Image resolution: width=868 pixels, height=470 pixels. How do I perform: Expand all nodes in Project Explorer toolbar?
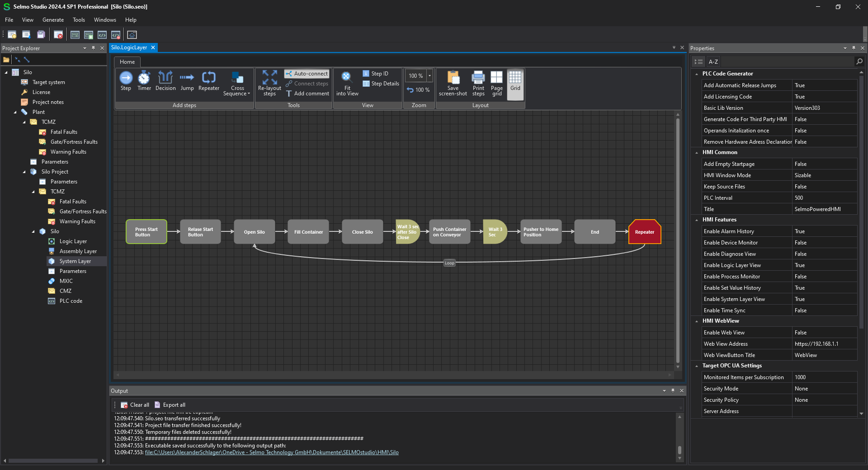(27, 60)
